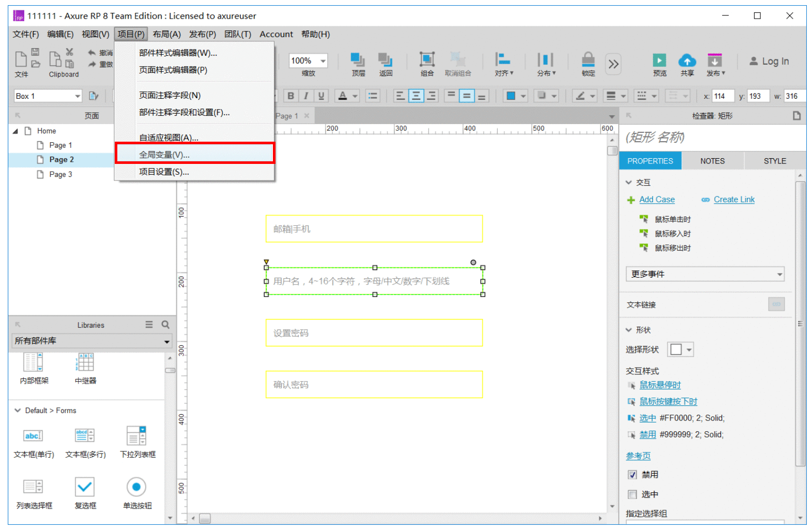Uncheck the 禁用 checkbox
This screenshot has height=530, width=812.
[x=632, y=475]
